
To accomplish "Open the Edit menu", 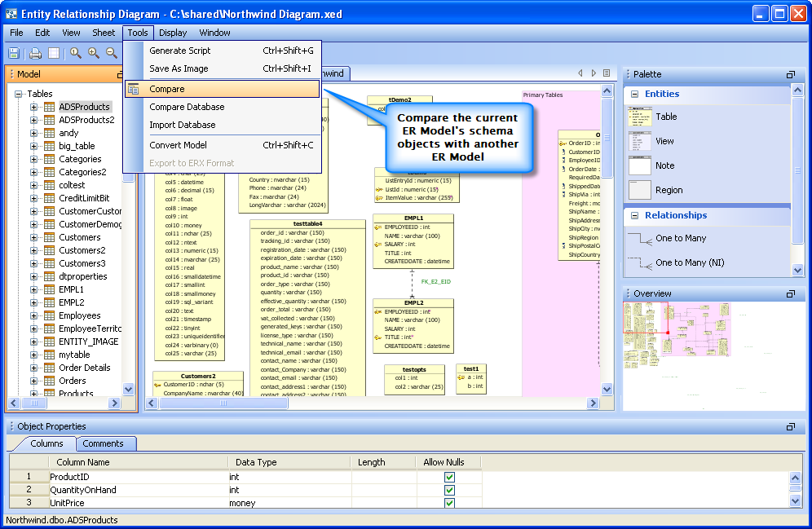I will 42,33.
